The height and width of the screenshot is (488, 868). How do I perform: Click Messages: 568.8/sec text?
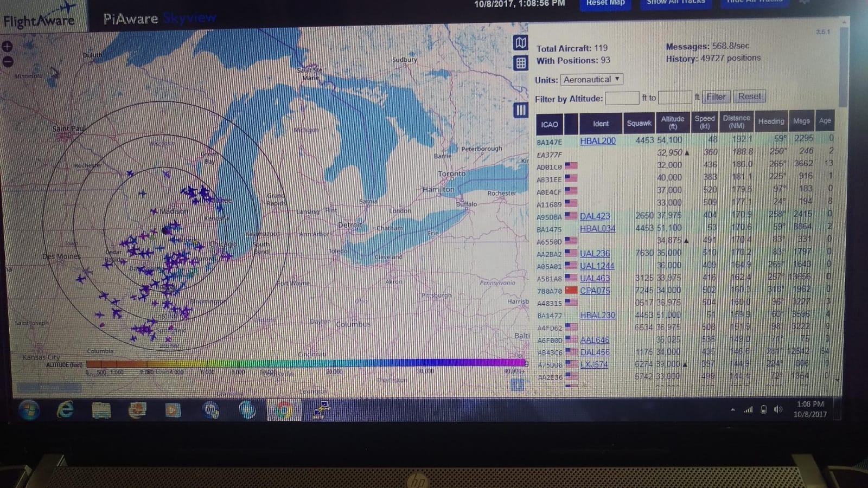707,46
